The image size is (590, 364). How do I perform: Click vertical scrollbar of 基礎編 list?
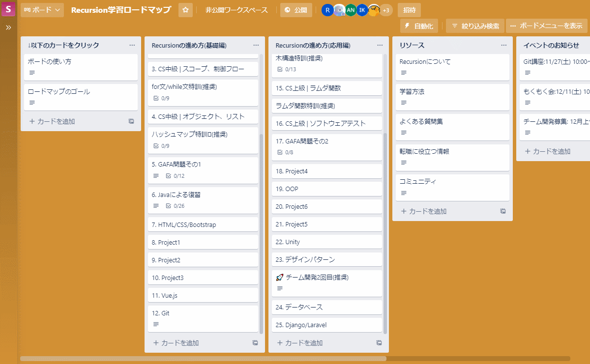pos(261,234)
